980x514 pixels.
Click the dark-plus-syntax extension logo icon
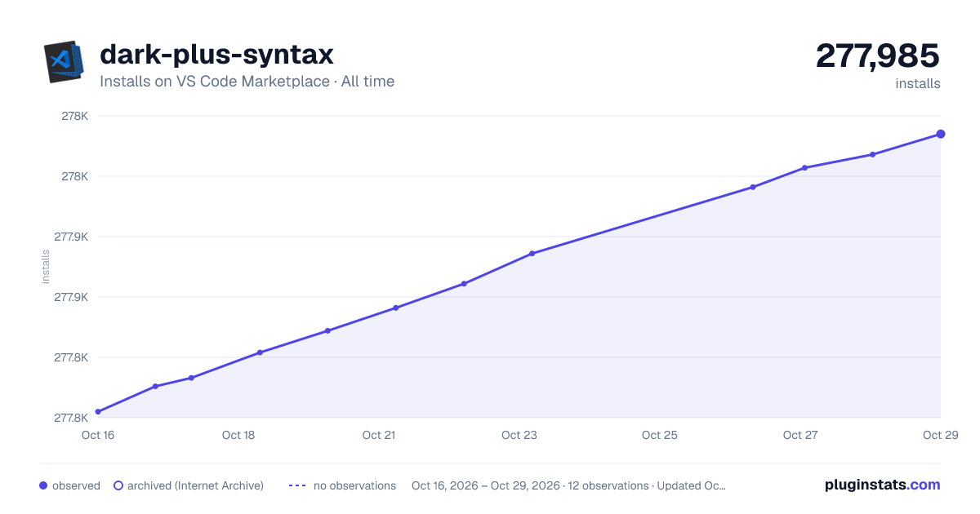coord(65,61)
